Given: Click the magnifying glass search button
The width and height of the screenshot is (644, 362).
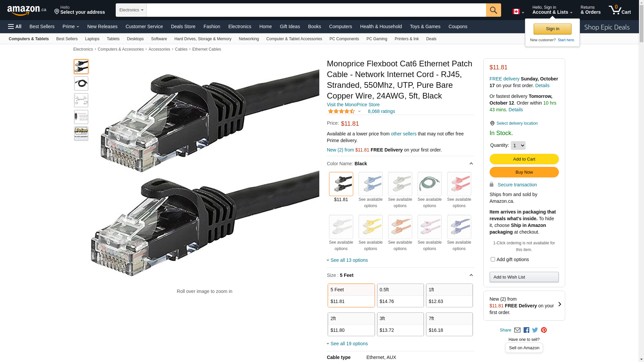Looking at the screenshot, I should (493, 10).
